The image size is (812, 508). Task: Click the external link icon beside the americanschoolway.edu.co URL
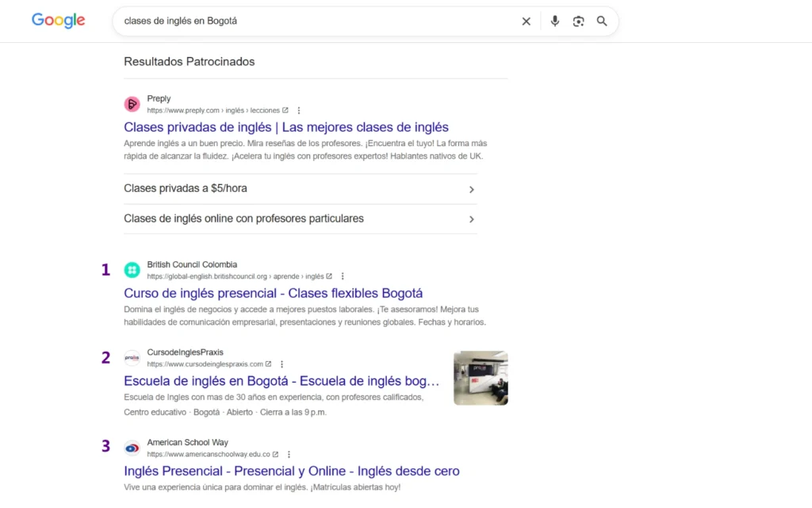click(275, 453)
